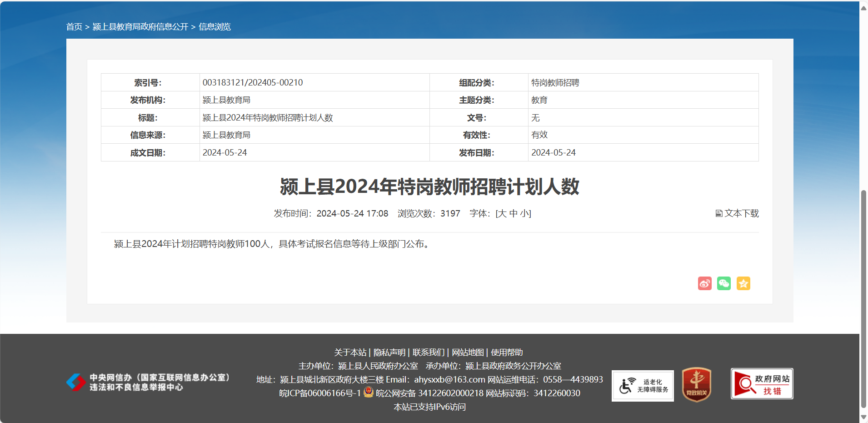Open 隐私声明 footer link
This screenshot has height=423, width=868.
pyautogui.click(x=389, y=352)
